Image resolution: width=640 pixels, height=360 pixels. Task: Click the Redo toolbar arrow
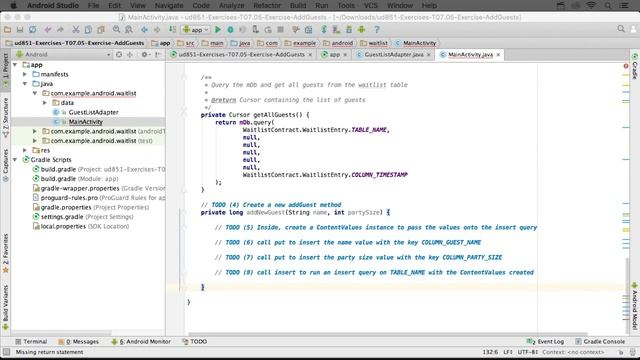pyautogui.click(x=60, y=30)
